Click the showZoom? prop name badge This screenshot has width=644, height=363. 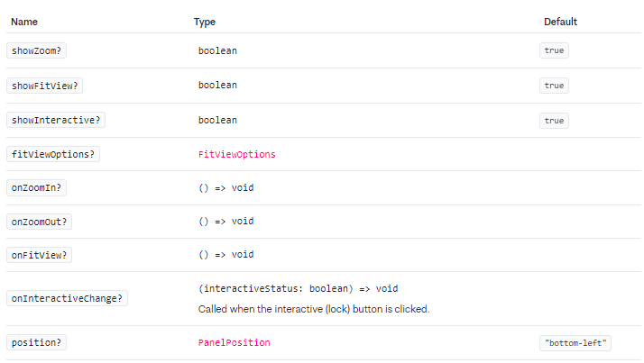click(x=36, y=50)
